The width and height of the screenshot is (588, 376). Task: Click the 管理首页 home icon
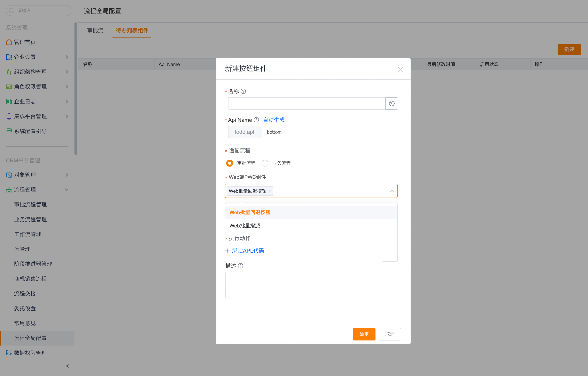pyautogui.click(x=9, y=42)
